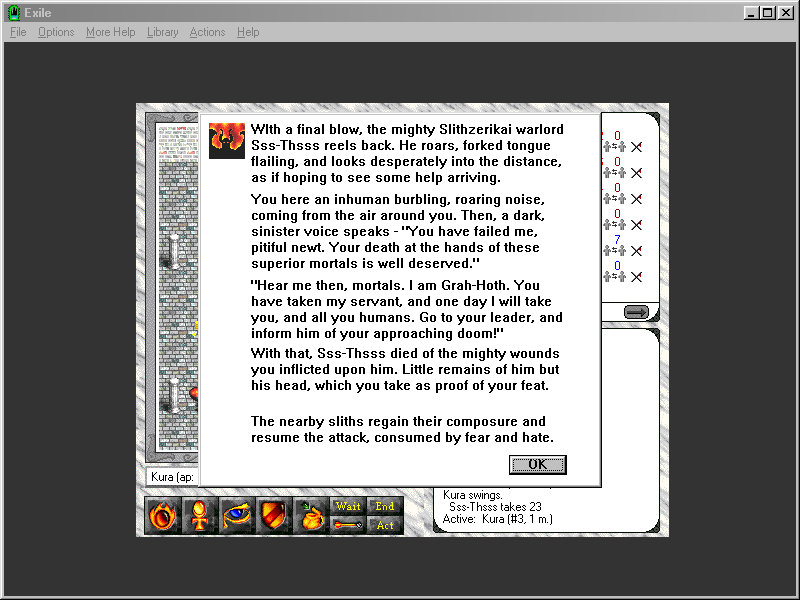Click the 'Kura (ap:' label below the map

[172, 477]
